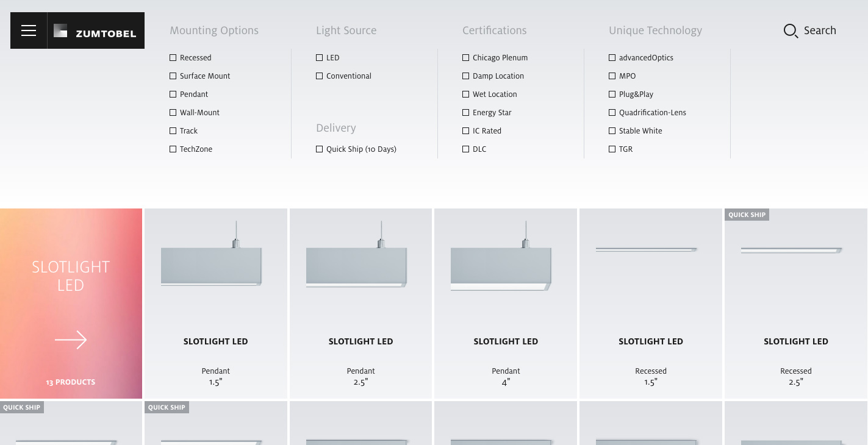The image size is (868, 445).
Task: Open the Slotlight LED Pendant 4" product
Action: 506,304
